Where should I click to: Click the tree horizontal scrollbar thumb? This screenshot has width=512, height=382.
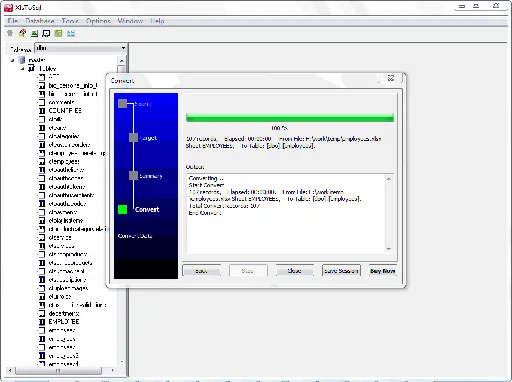point(58,370)
